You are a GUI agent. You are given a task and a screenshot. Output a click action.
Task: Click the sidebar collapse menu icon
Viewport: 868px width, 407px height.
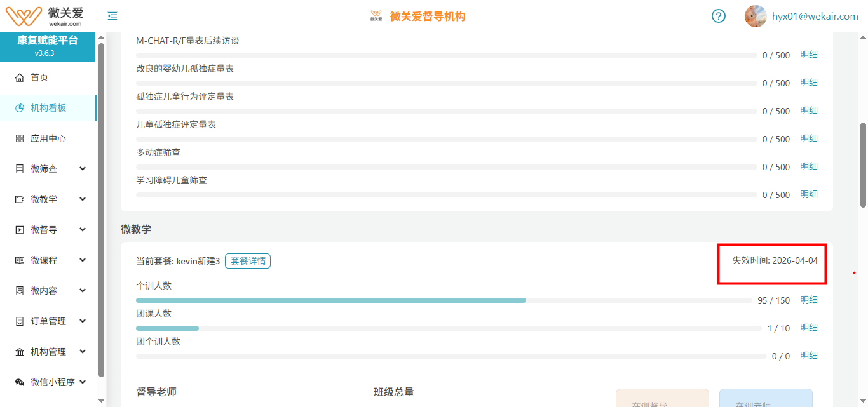pos(112,16)
